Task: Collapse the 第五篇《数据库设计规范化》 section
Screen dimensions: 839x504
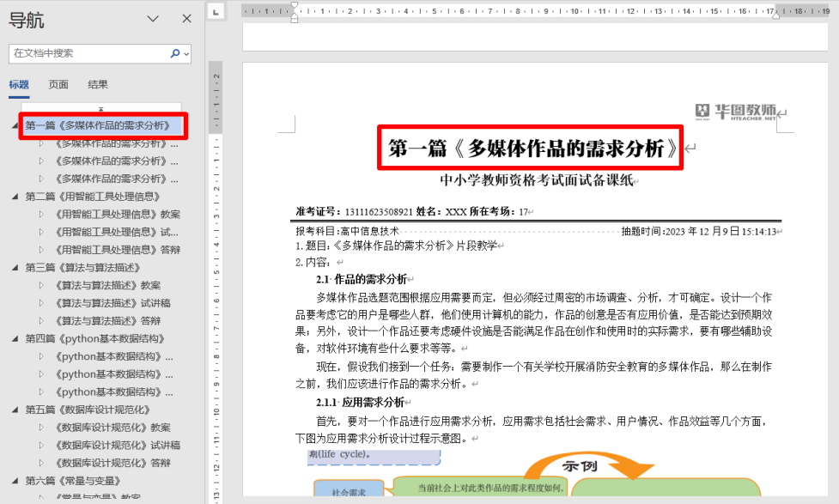Action: tap(15, 410)
